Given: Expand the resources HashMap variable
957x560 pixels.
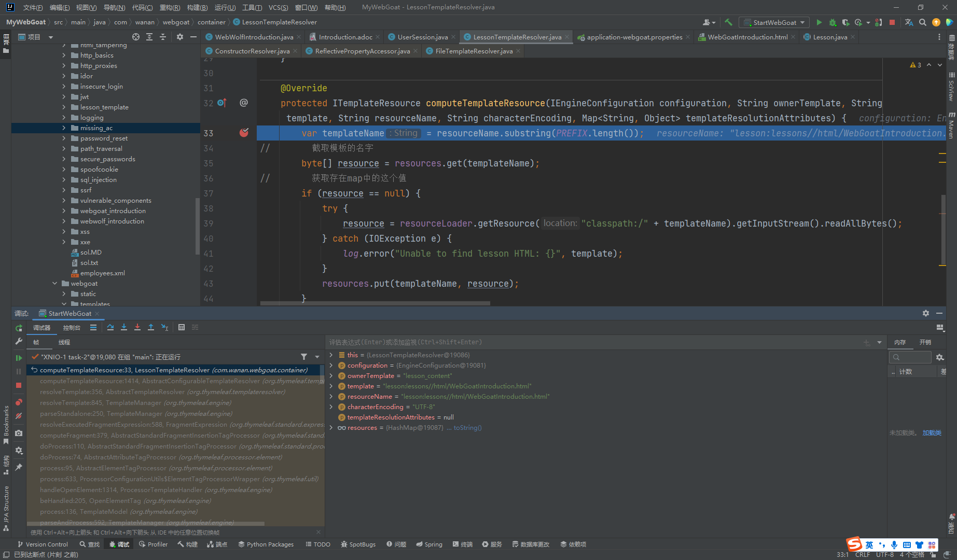Looking at the screenshot, I should point(331,428).
